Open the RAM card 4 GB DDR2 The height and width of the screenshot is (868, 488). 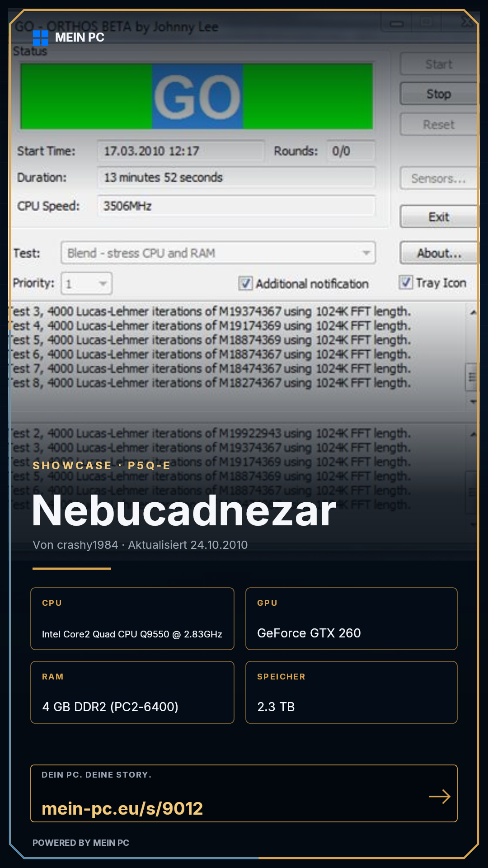pyautogui.click(x=132, y=692)
